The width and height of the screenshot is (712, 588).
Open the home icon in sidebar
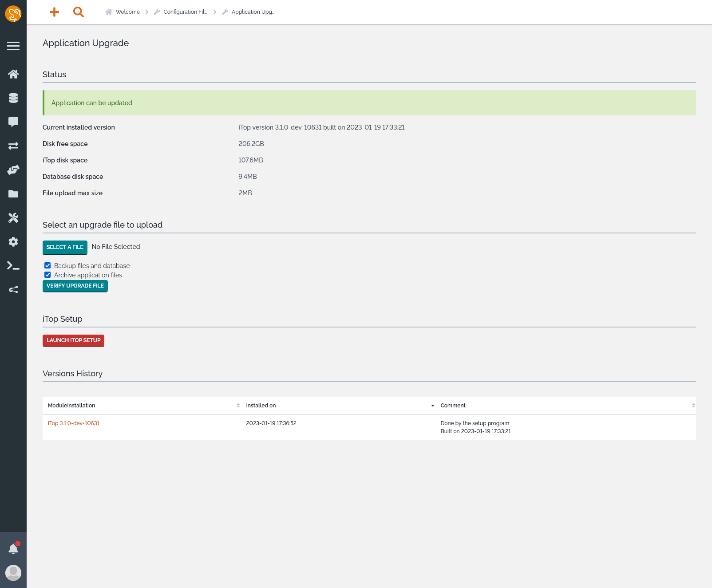(x=13, y=74)
